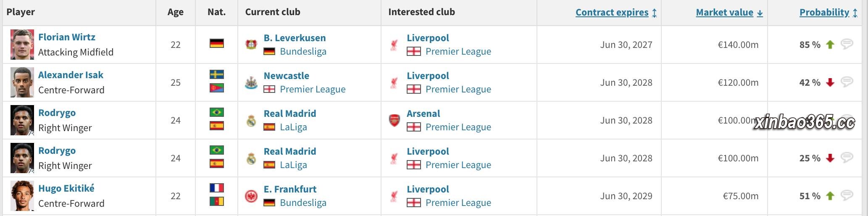Click the Liverpool crest in Wirtz's row

[394, 45]
